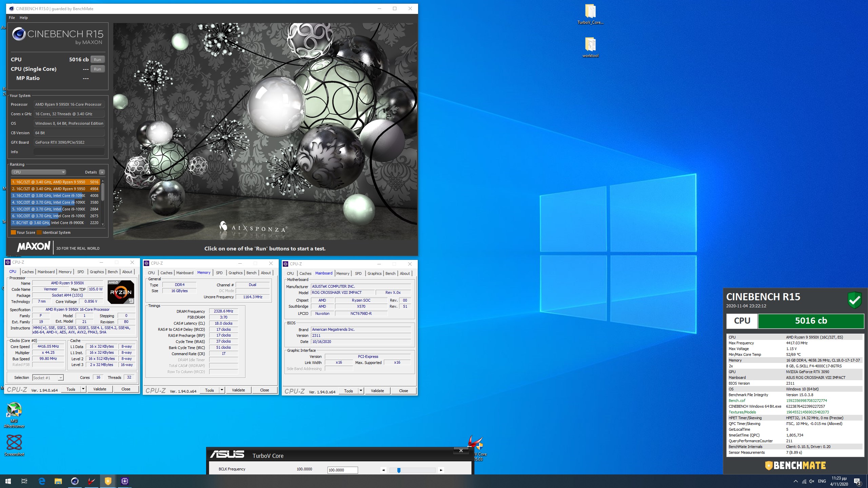This screenshot has height=488, width=868.
Task: Open the TurboV_Core folder on desktop
Action: (590, 14)
